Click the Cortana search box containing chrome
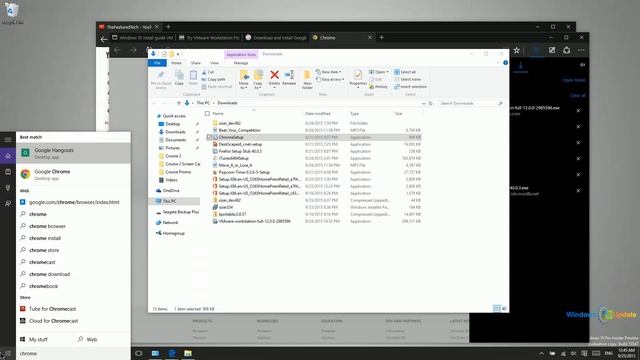 [x=73, y=353]
